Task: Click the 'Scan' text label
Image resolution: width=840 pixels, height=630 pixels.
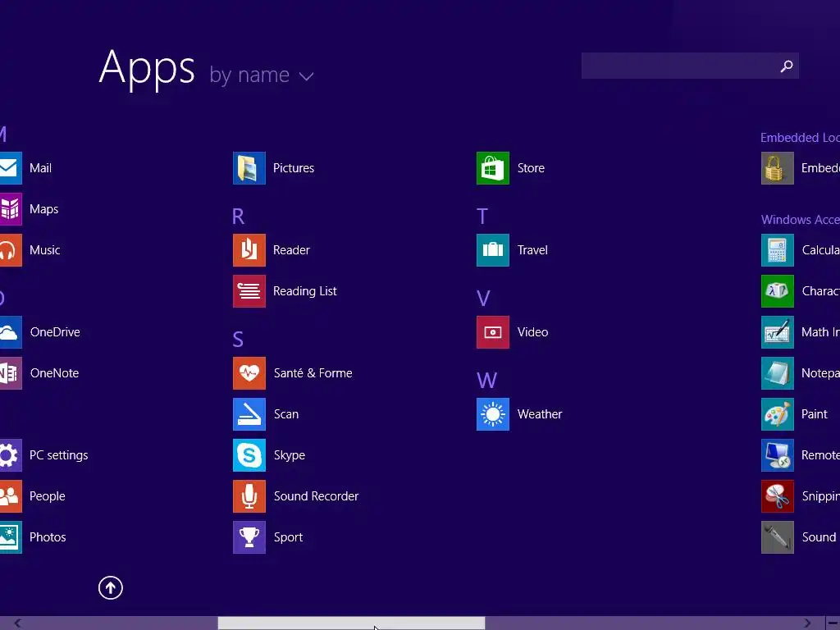Action: (286, 414)
